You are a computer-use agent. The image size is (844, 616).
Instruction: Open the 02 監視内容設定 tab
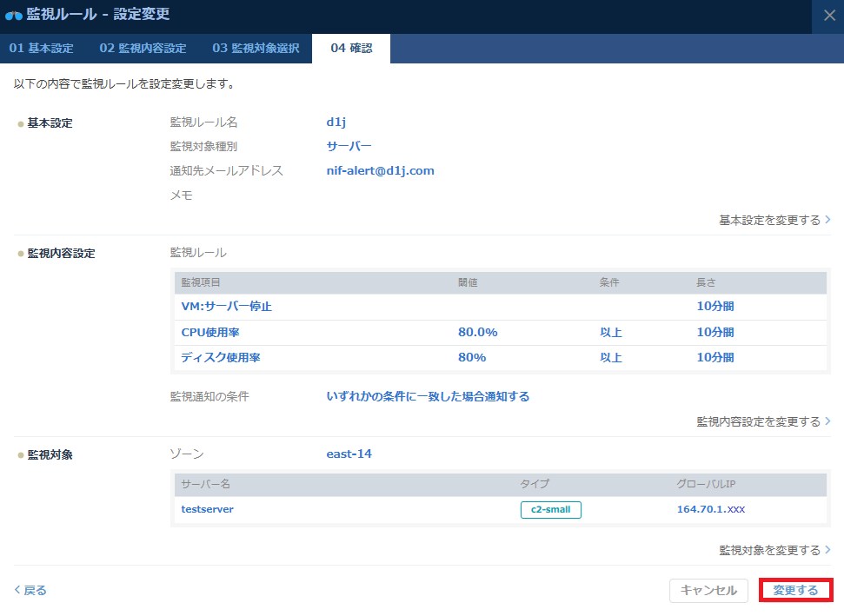click(x=143, y=49)
